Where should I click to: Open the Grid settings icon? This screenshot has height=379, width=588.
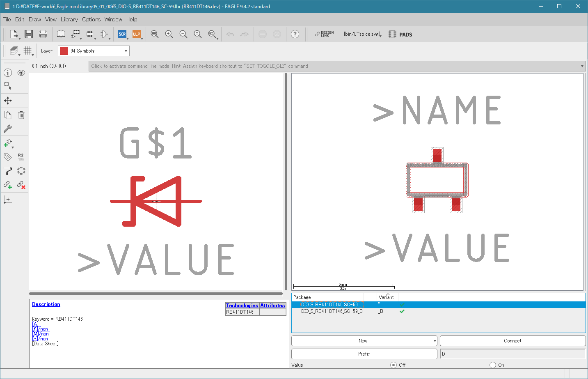point(27,51)
